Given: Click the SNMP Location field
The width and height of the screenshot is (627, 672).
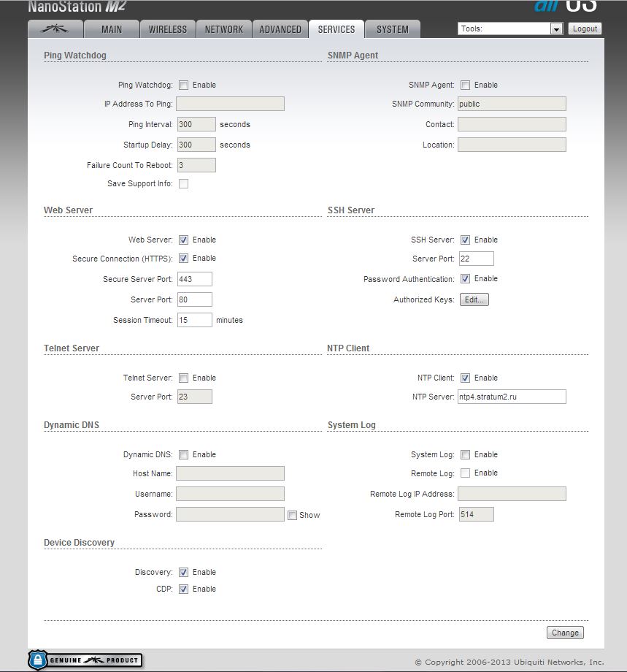Looking at the screenshot, I should [x=512, y=145].
